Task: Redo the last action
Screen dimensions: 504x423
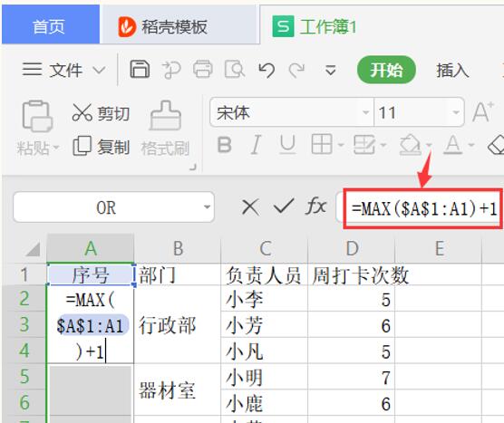Action: click(296, 70)
